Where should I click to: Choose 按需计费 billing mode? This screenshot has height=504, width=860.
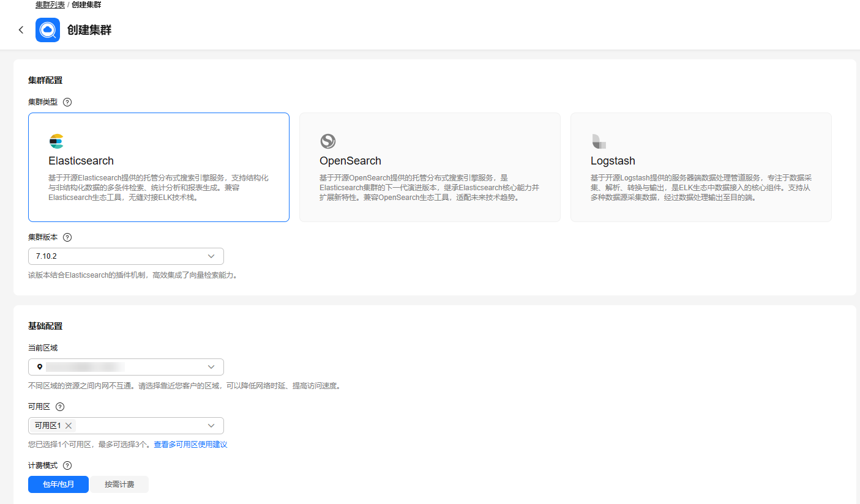click(119, 484)
